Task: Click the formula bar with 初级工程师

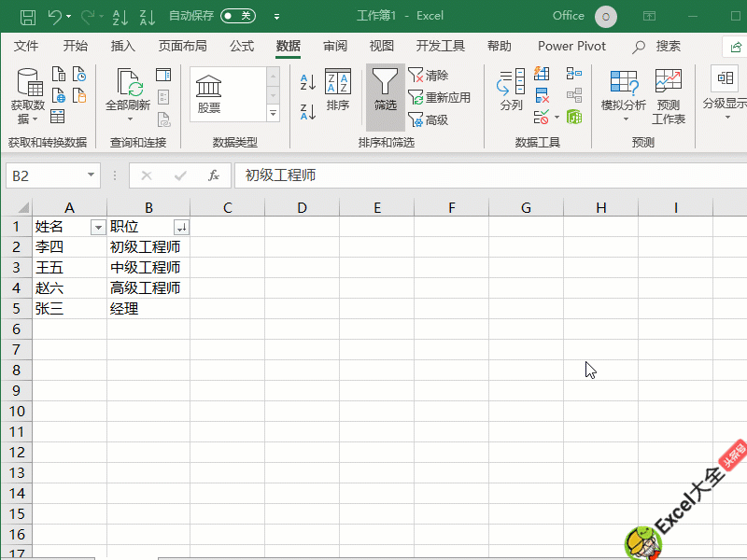Action: coord(491,175)
